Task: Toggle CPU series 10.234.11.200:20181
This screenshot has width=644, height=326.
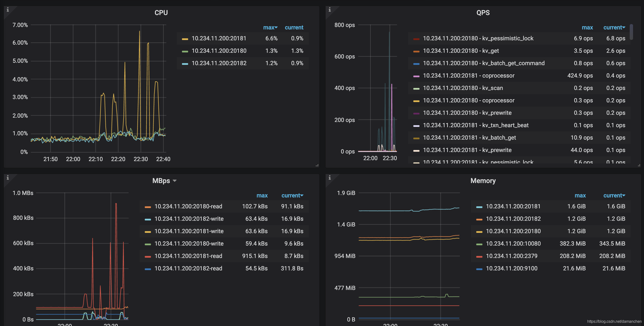Action: point(219,38)
